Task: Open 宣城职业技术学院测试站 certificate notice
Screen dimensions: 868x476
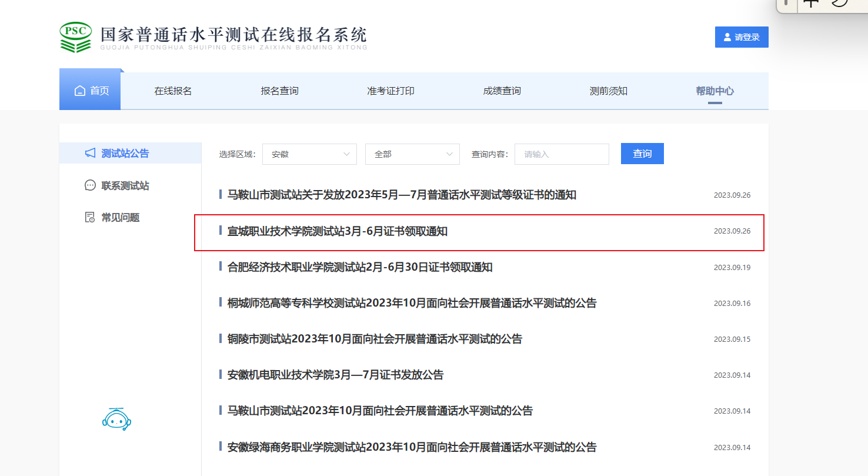Action: click(338, 231)
